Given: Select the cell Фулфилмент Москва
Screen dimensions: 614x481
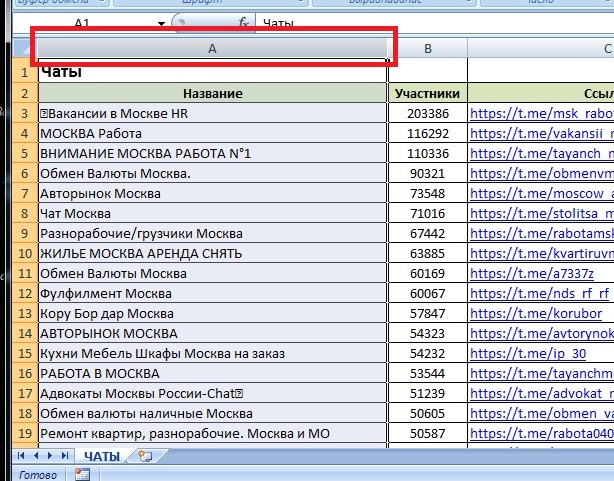Looking at the screenshot, I should 212,293.
